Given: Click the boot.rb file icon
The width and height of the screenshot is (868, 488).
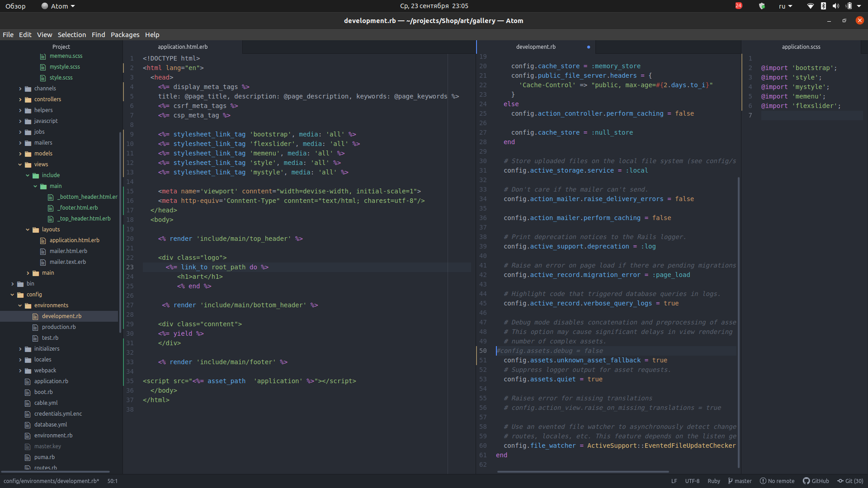Looking at the screenshot, I should (x=28, y=392).
